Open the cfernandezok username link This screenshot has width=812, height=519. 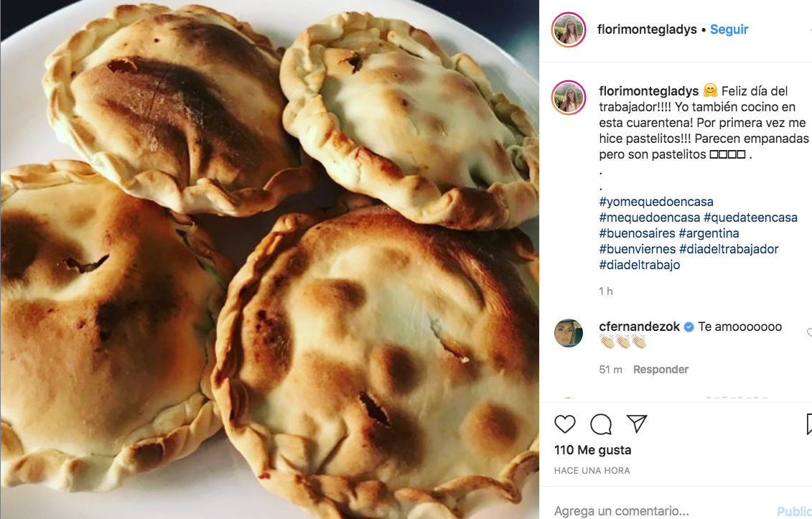(x=640, y=327)
